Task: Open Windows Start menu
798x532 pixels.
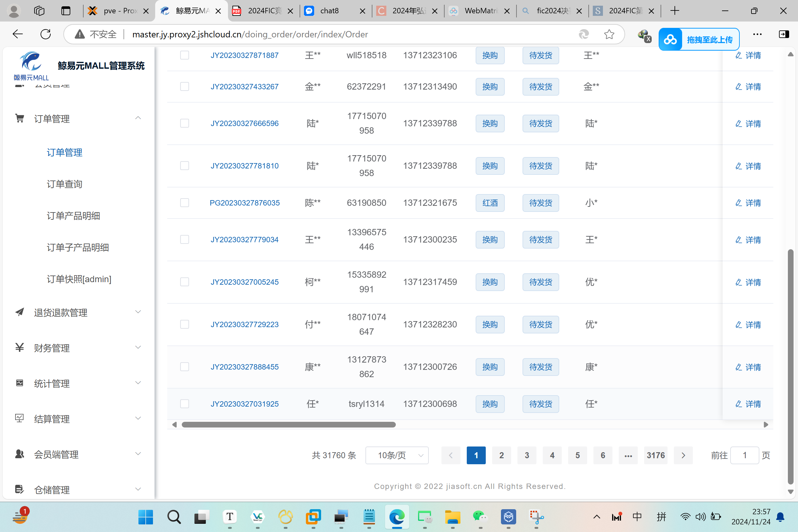Action: tap(146, 517)
